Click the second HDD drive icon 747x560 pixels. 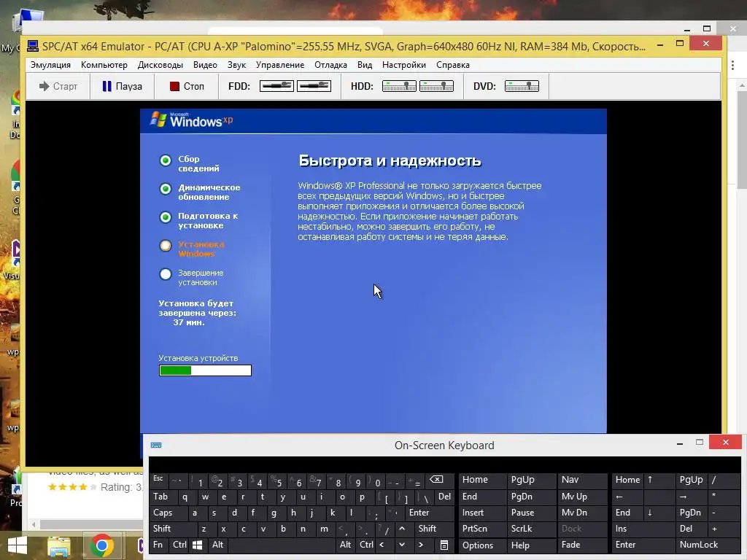[x=436, y=86]
